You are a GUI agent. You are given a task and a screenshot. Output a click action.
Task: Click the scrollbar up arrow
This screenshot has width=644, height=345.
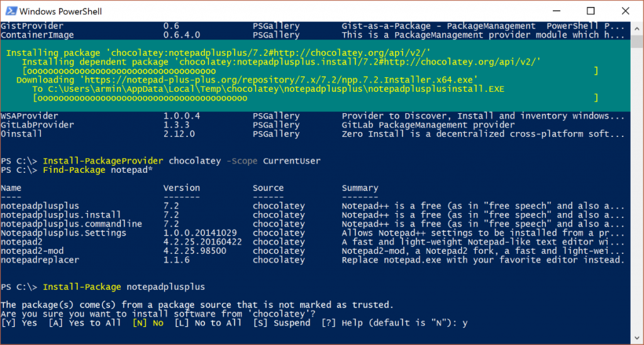(x=636, y=29)
